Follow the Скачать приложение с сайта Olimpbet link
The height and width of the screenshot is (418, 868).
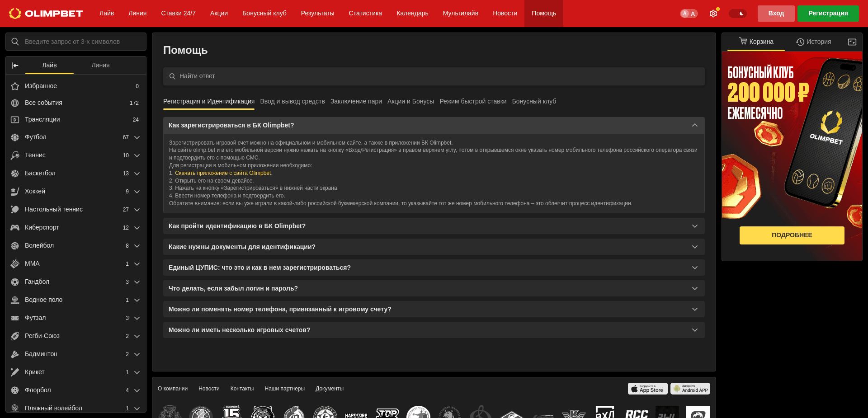223,173
